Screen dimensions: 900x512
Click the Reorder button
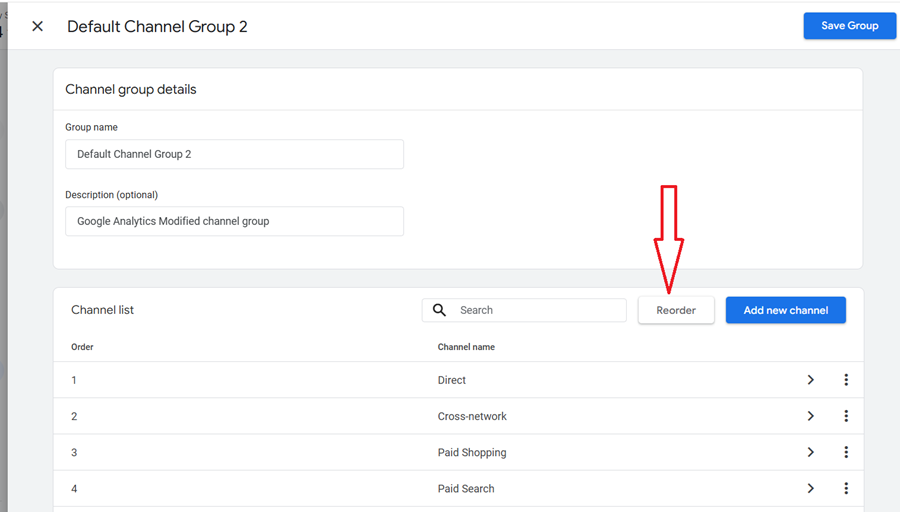(x=676, y=310)
